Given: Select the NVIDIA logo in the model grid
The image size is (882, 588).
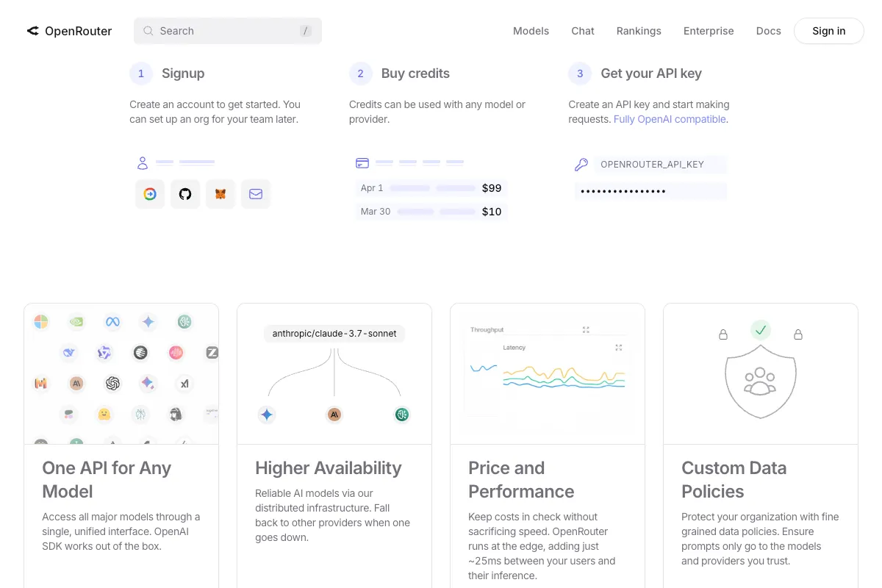Looking at the screenshot, I should (76, 321).
